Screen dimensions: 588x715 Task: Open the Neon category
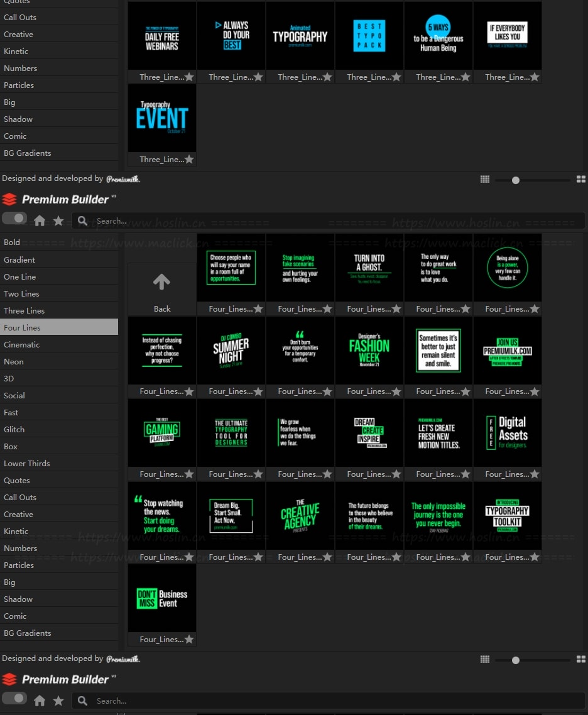(59, 362)
